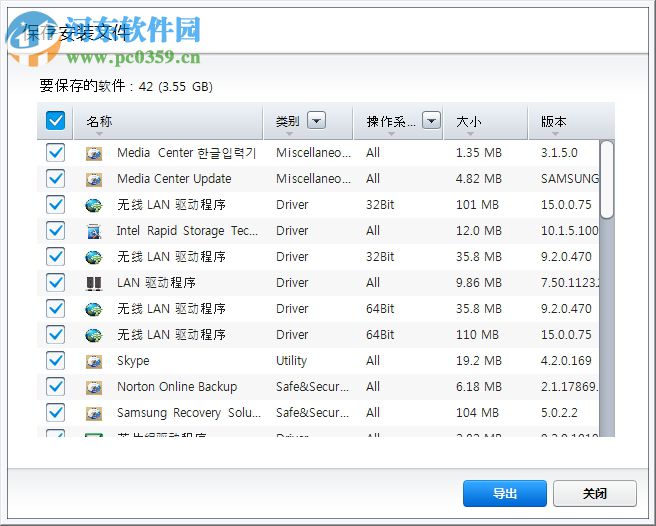Sort by the 操作系... column header

click(x=391, y=121)
